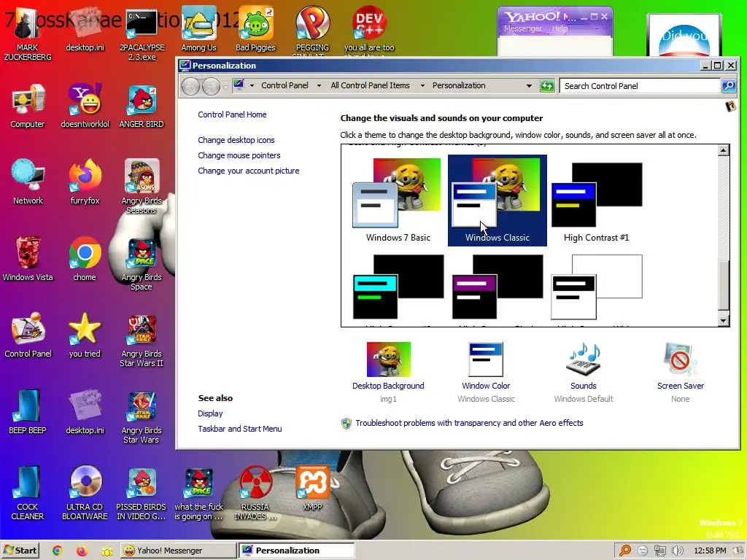Open the MARK ZUCKERBERG desktop icon
The image size is (747, 560).
[27, 34]
